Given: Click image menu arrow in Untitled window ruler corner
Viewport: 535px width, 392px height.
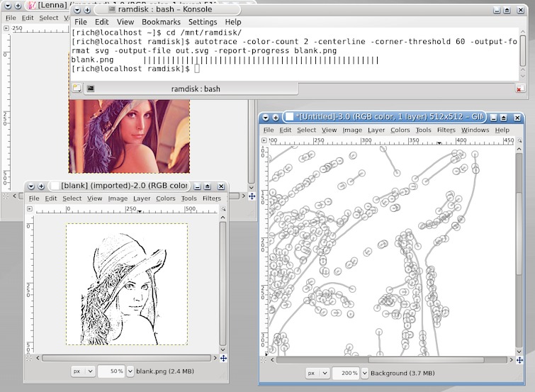Looking at the screenshot, I should 264,140.
